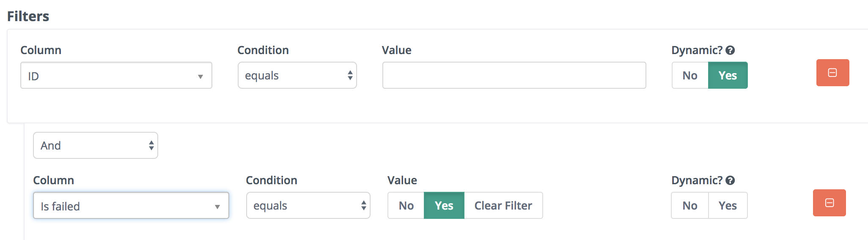The image size is (868, 240).
Task: Click the Is failed column dropdown arrow
Action: pos(217,207)
